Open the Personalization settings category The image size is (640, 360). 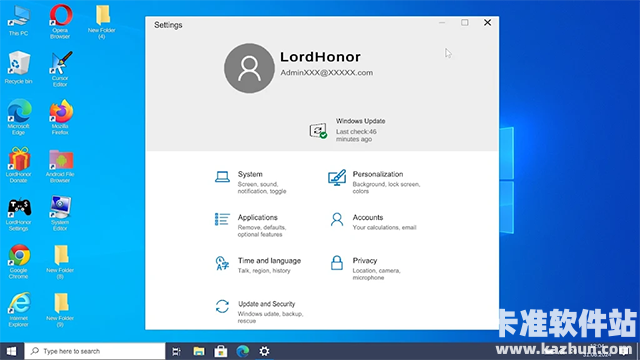pyautogui.click(x=374, y=182)
